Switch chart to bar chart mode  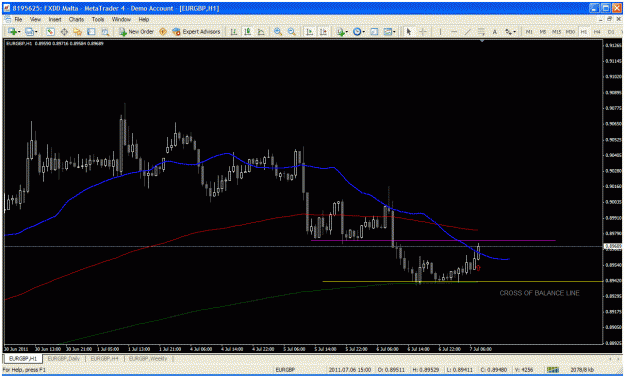point(234,31)
